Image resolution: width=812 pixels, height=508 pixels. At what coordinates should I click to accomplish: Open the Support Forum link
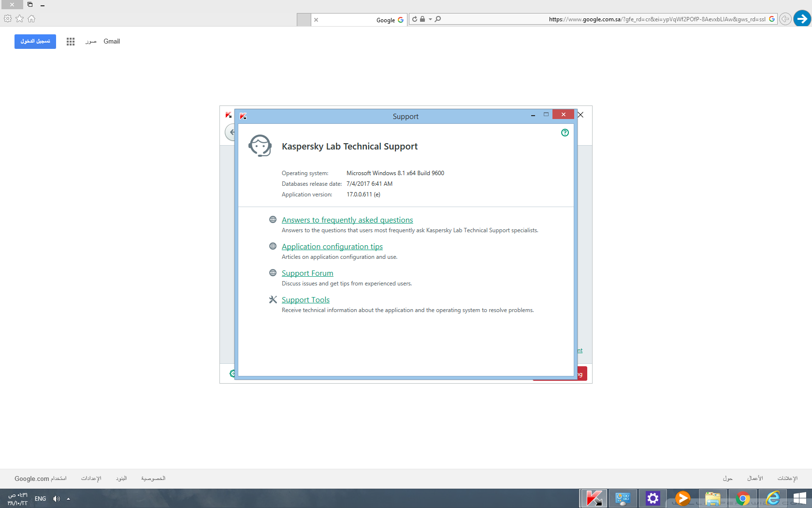307,273
